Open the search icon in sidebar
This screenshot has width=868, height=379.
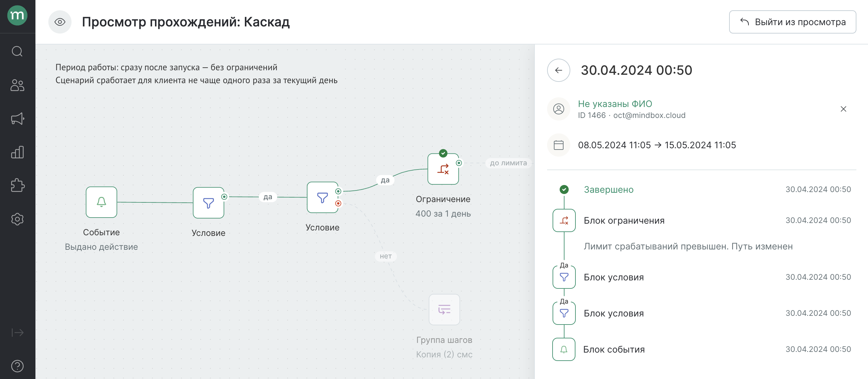pyautogui.click(x=17, y=51)
